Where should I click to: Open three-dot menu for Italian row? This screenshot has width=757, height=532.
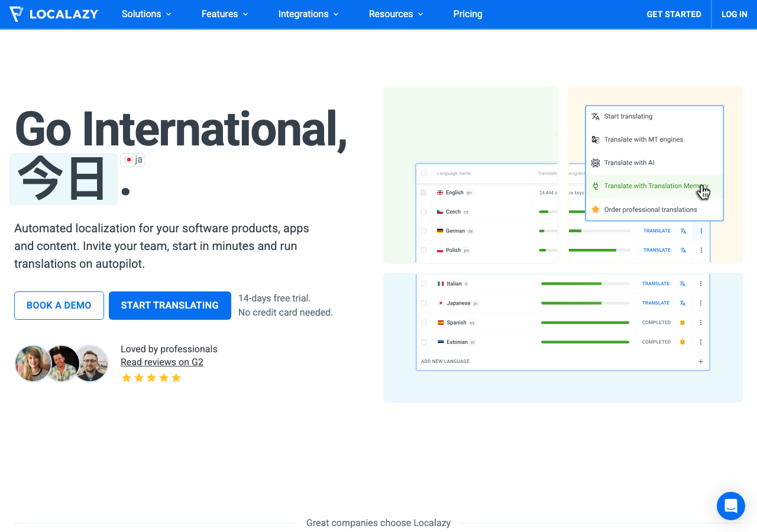click(701, 284)
